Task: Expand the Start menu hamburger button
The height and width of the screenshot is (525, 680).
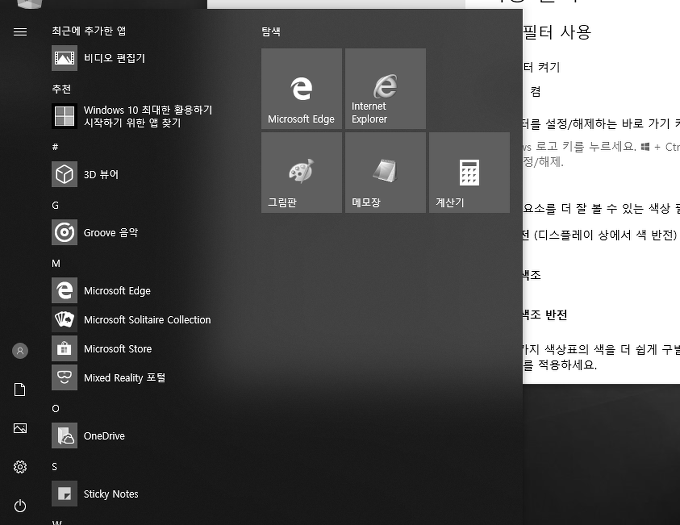Action: click(20, 32)
